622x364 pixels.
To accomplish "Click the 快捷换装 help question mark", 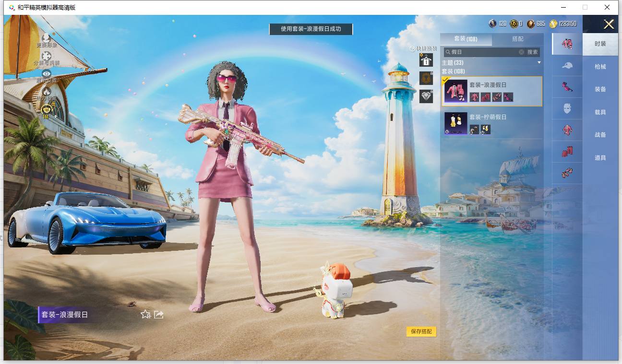I will point(412,48).
